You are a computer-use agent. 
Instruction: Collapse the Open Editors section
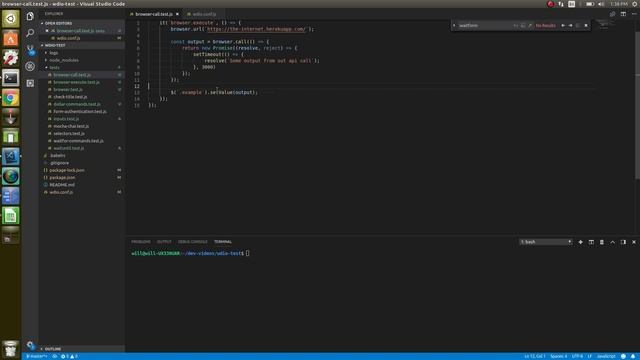(x=82, y=23)
